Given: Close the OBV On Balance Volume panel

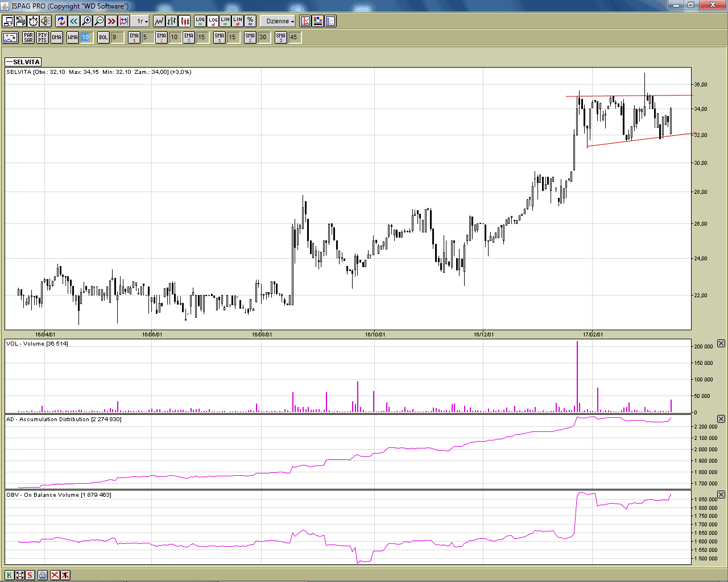Looking at the screenshot, I should pyautogui.click(x=721, y=494).
